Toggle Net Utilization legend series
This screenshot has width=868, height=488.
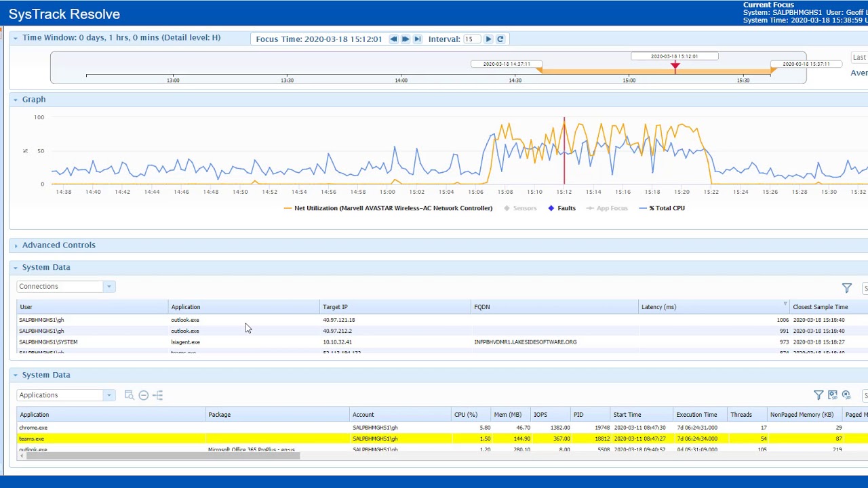click(388, 208)
